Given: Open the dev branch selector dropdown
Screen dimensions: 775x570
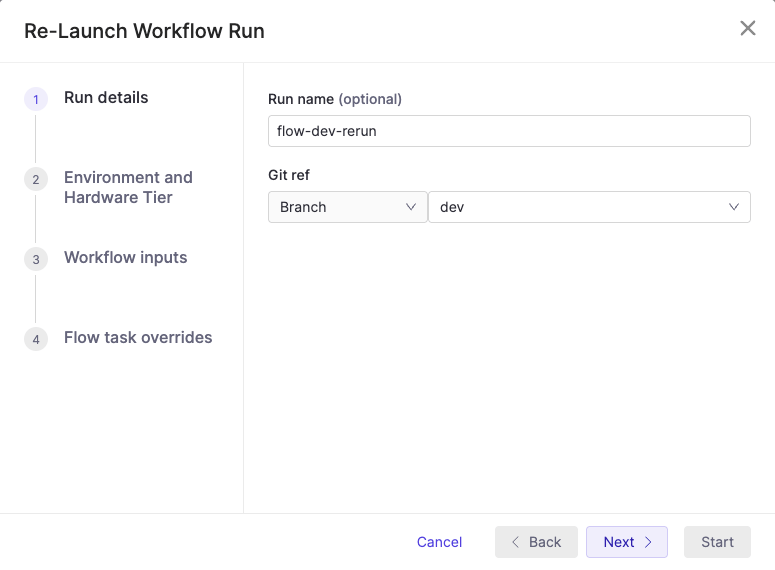Looking at the screenshot, I should tap(589, 207).
